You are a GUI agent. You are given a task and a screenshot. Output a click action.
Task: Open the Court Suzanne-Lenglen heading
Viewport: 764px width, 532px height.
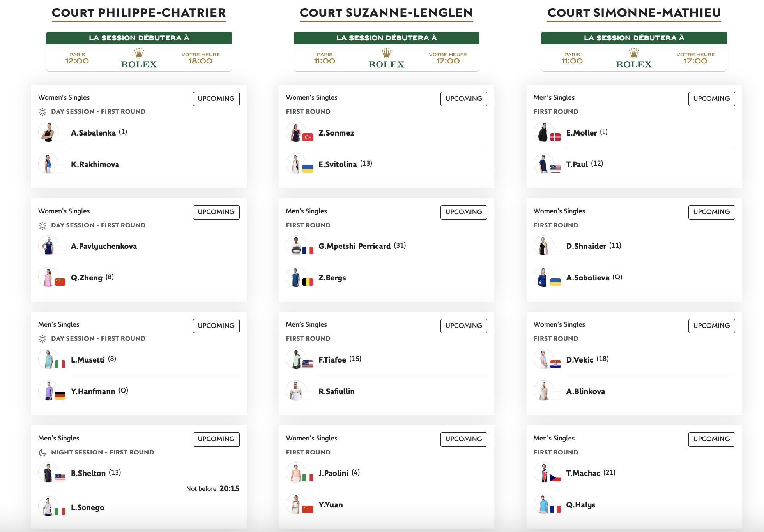click(x=386, y=13)
